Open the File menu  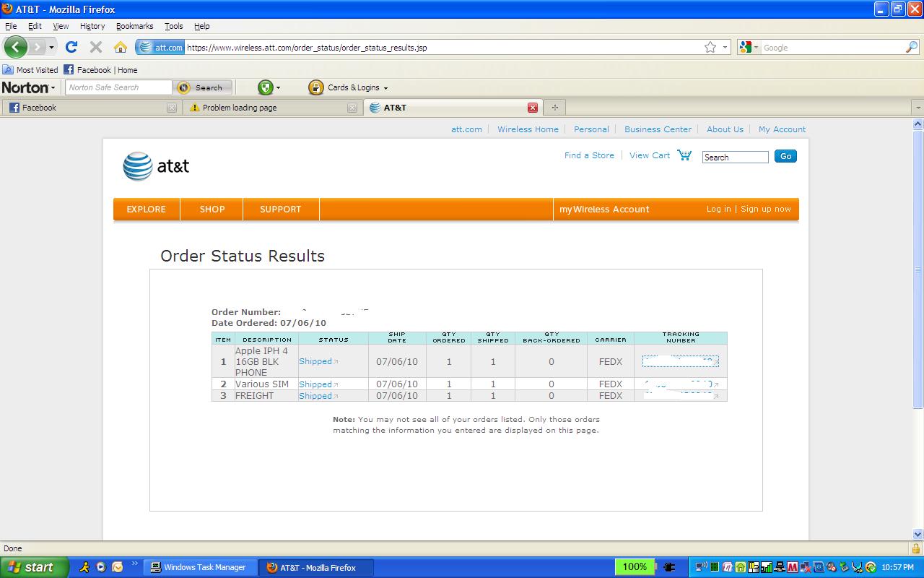click(11, 26)
